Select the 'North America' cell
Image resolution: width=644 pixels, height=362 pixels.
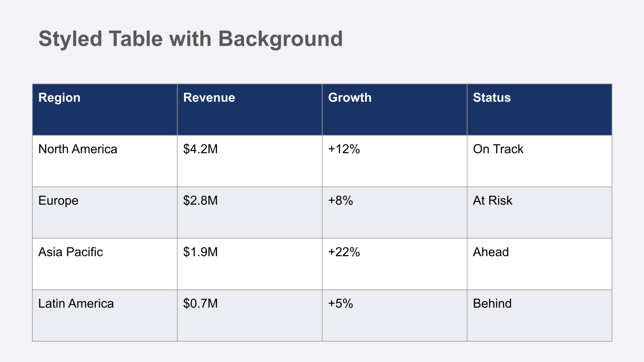[105, 161]
